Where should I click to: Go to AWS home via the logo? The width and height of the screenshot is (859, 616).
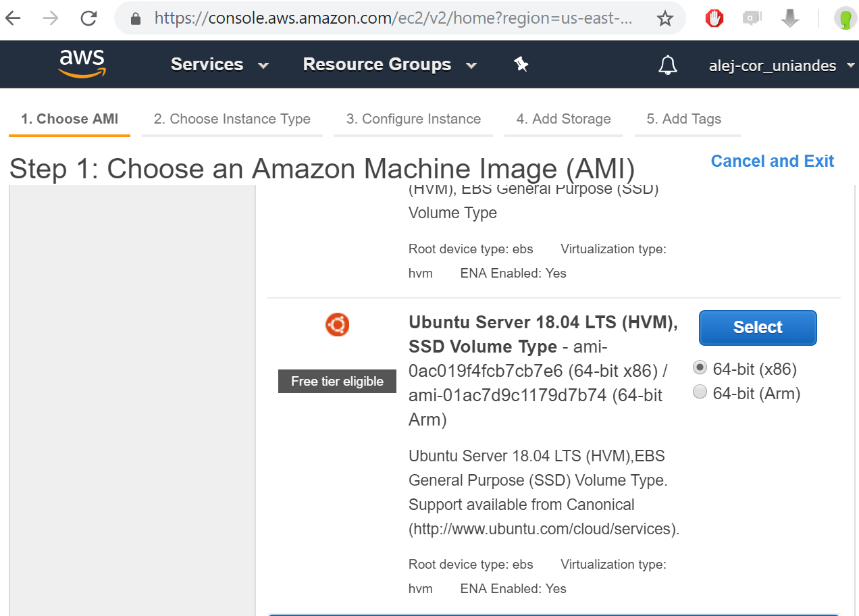(82, 64)
